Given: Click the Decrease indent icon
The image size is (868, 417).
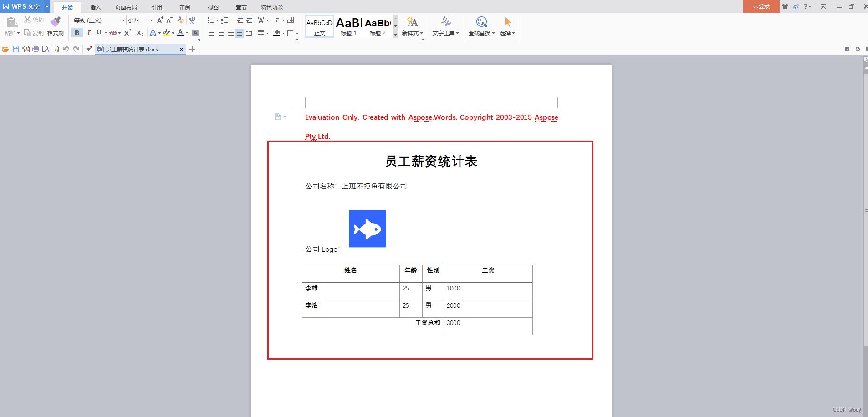Looking at the screenshot, I should pyautogui.click(x=240, y=20).
